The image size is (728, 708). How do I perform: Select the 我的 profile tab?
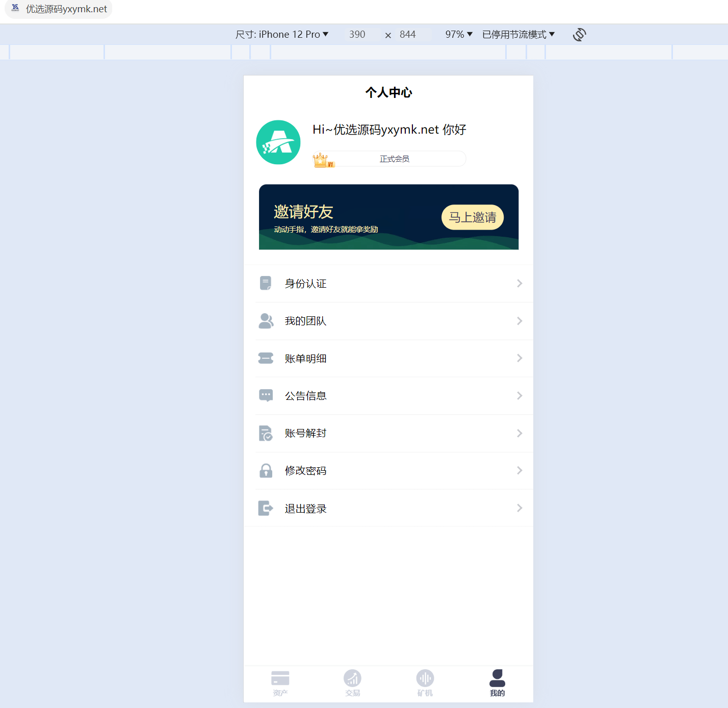click(497, 684)
